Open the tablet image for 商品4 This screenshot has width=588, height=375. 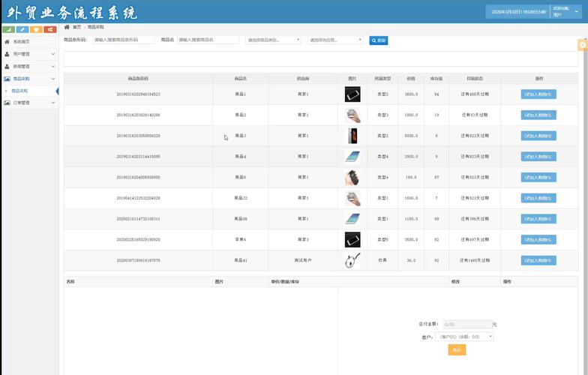point(352,157)
